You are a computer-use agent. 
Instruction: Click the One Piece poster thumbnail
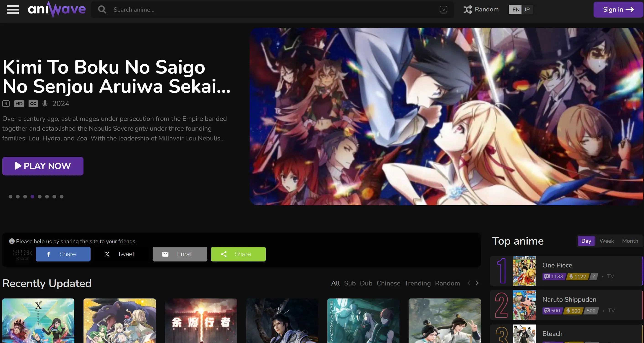[524, 271]
